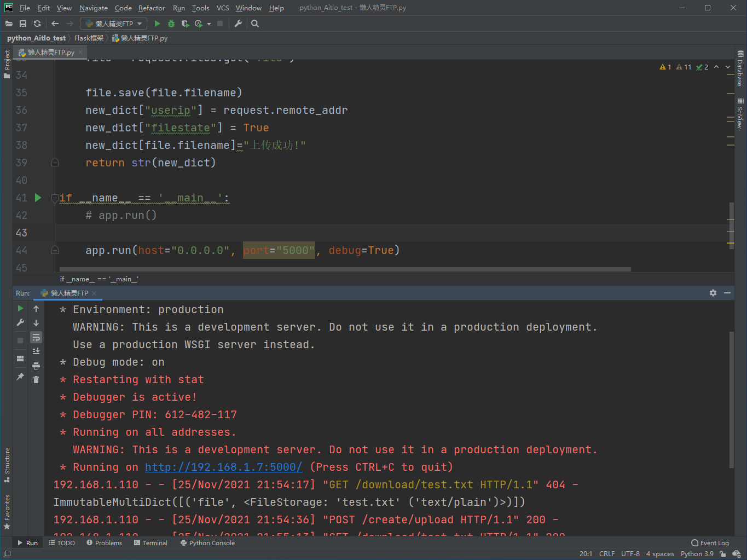Viewport: 747px width, 560px height.
Task: Open the Structure tool window
Action: (7, 465)
